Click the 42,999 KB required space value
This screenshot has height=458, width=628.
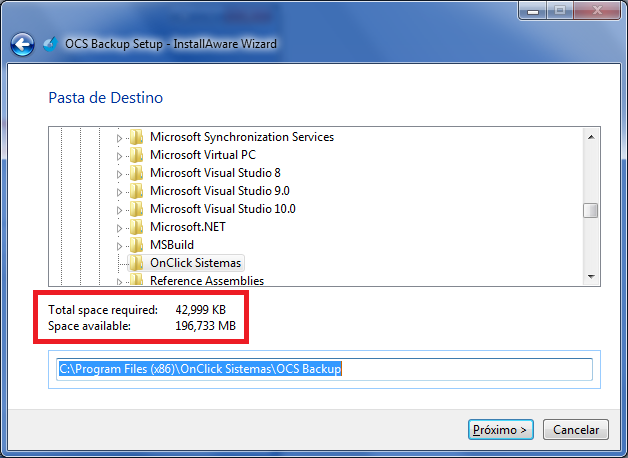pyautogui.click(x=201, y=310)
